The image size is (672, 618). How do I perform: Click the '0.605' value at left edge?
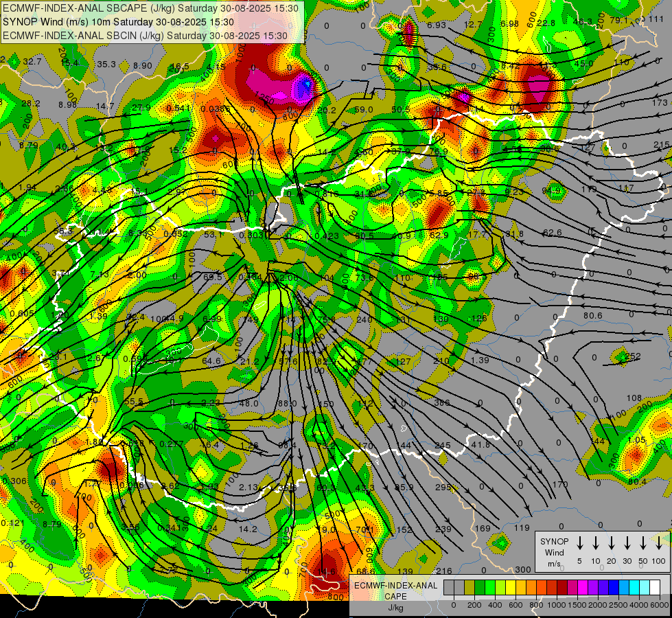pyautogui.click(x=22, y=314)
